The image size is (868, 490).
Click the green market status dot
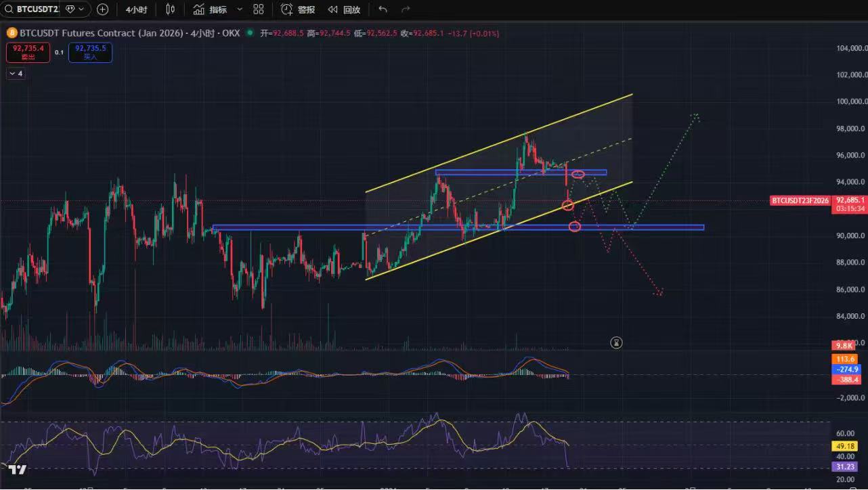[x=251, y=33]
